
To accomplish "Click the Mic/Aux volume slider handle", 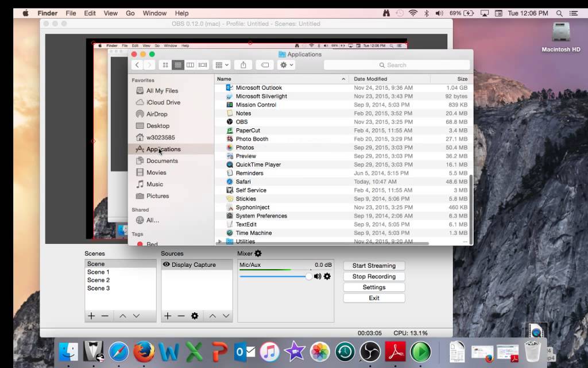I will [308, 277].
